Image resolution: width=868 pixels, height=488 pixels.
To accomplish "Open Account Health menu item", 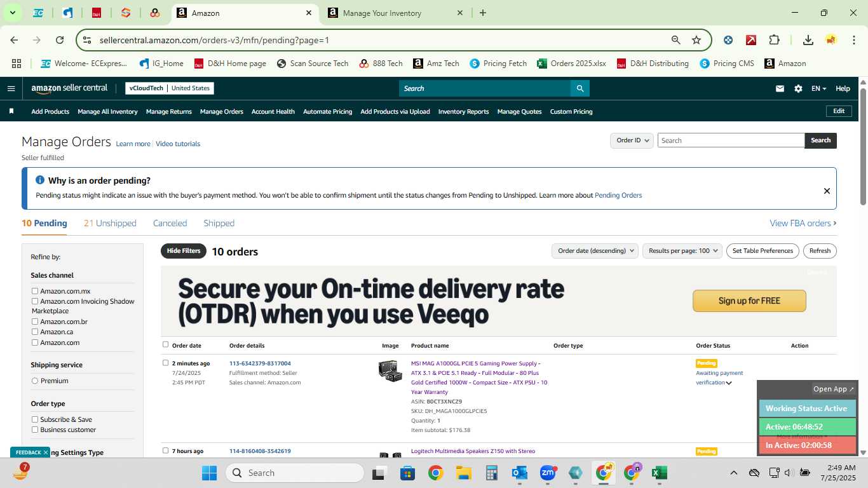I will click(273, 111).
